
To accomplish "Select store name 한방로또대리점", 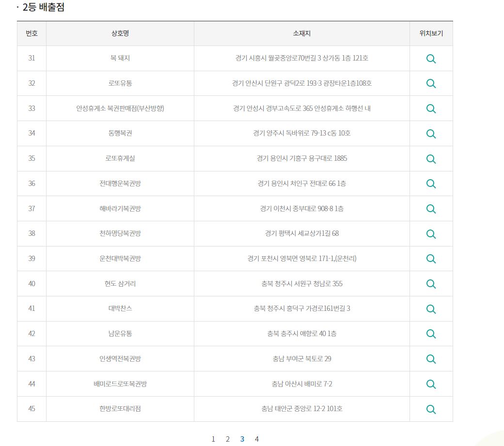I will point(120,409).
